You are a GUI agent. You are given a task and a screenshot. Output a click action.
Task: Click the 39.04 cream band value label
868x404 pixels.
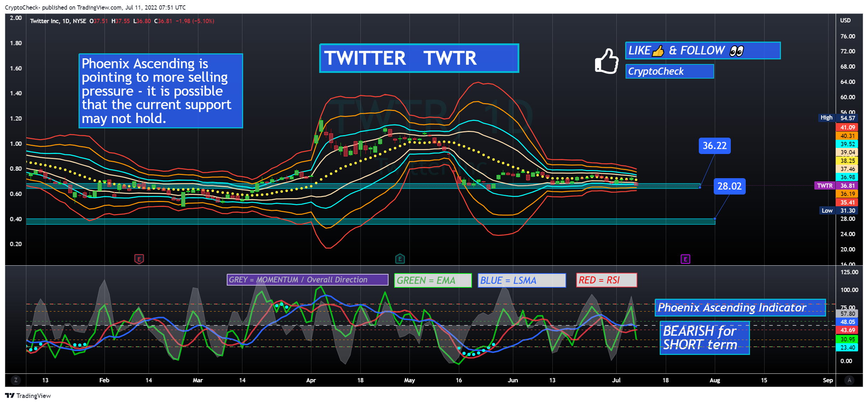pyautogui.click(x=847, y=152)
